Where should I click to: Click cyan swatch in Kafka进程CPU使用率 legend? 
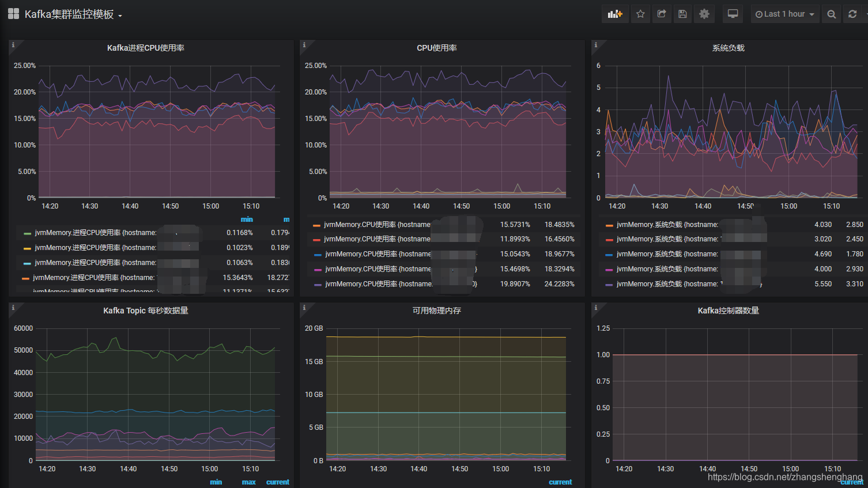pos(27,263)
